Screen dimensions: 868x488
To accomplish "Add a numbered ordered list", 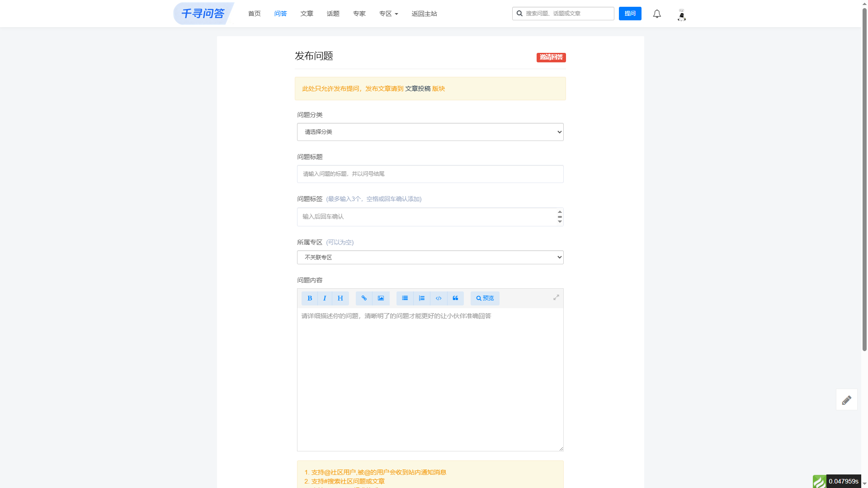I will pos(422,298).
